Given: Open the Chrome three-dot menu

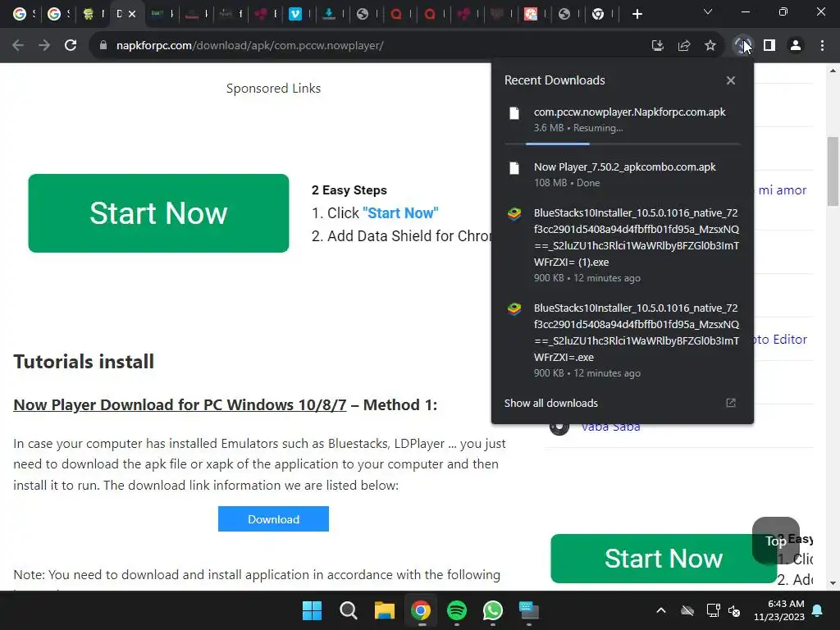Looking at the screenshot, I should point(822,46).
